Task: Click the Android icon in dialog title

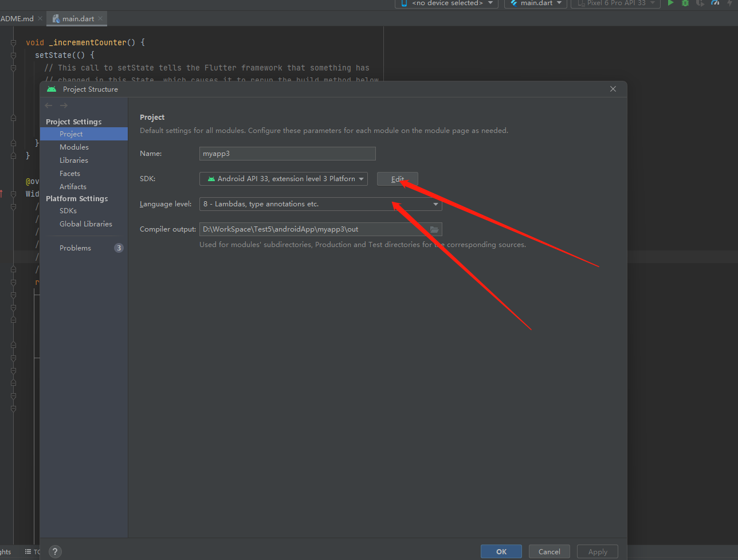Action: tap(52, 89)
